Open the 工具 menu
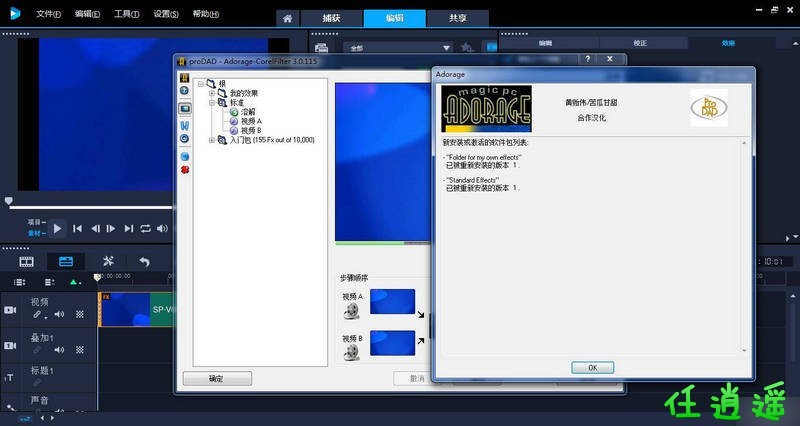 127,14
